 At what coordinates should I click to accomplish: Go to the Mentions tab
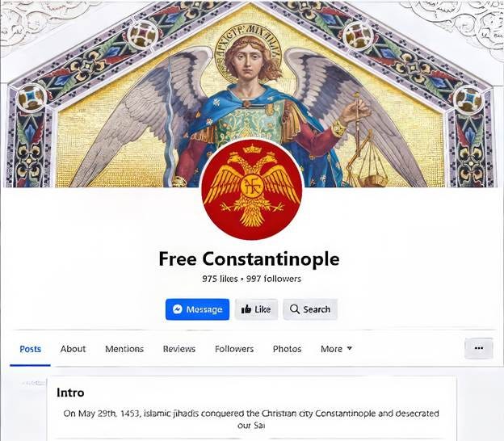124,349
